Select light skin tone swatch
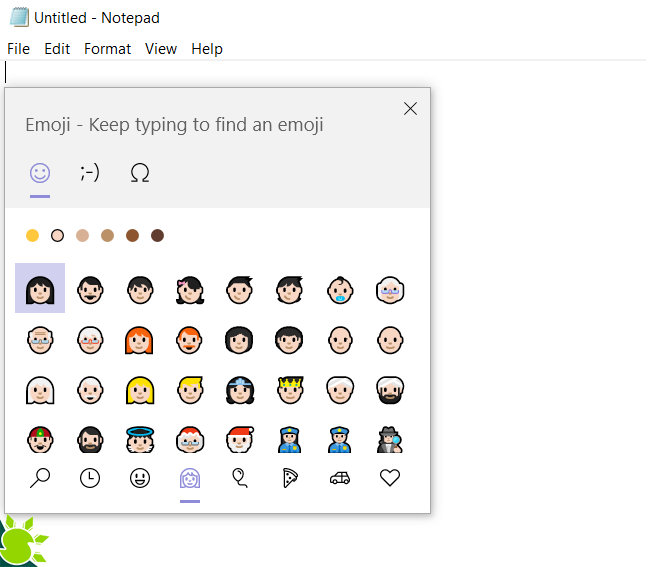This screenshot has width=666, height=567. [x=57, y=235]
